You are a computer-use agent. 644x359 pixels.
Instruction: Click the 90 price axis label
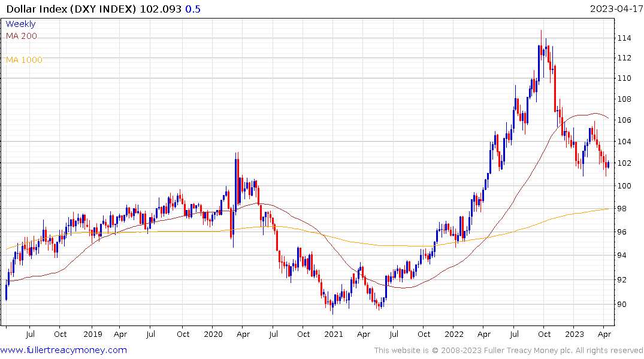[x=622, y=304]
